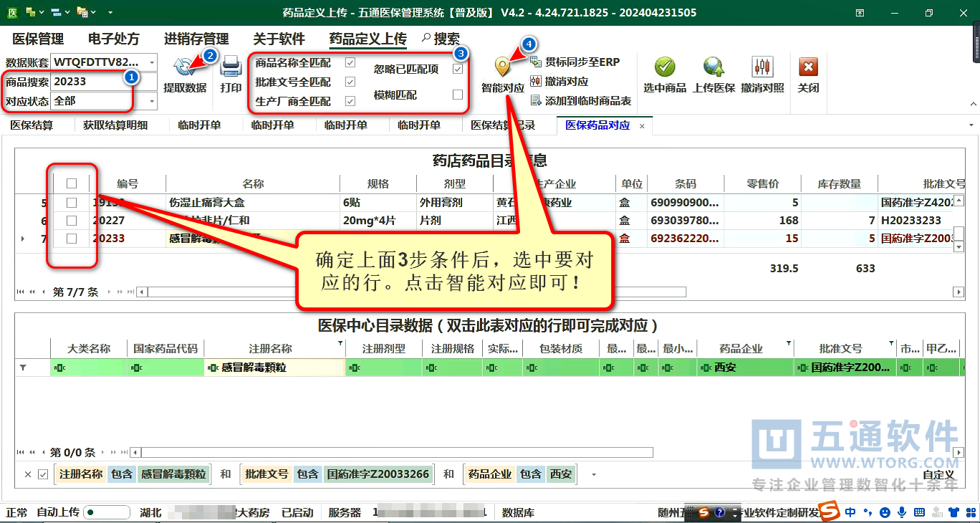Viewport: 980px width, 523px height.
Task: Click the green 医 application logo icon
Action: tap(12, 12)
